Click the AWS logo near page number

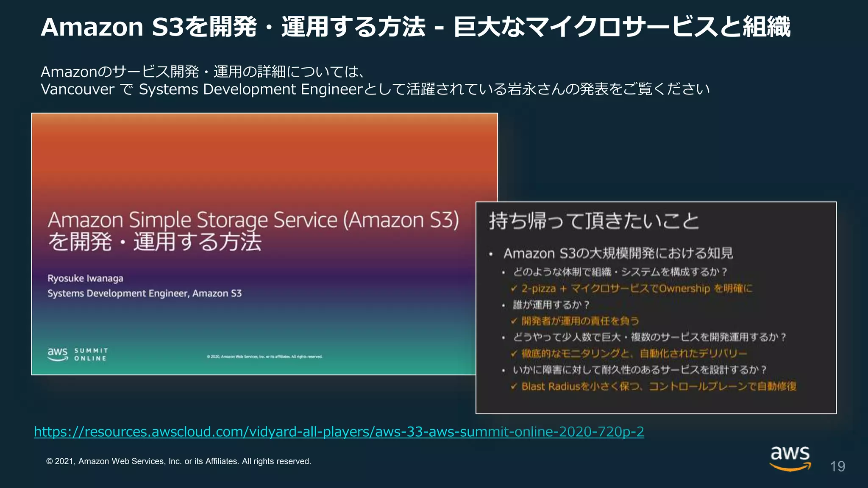(x=790, y=459)
